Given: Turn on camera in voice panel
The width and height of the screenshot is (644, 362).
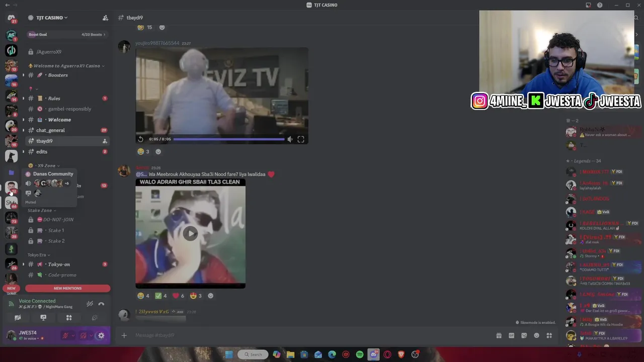Looking at the screenshot, I should (x=18, y=318).
